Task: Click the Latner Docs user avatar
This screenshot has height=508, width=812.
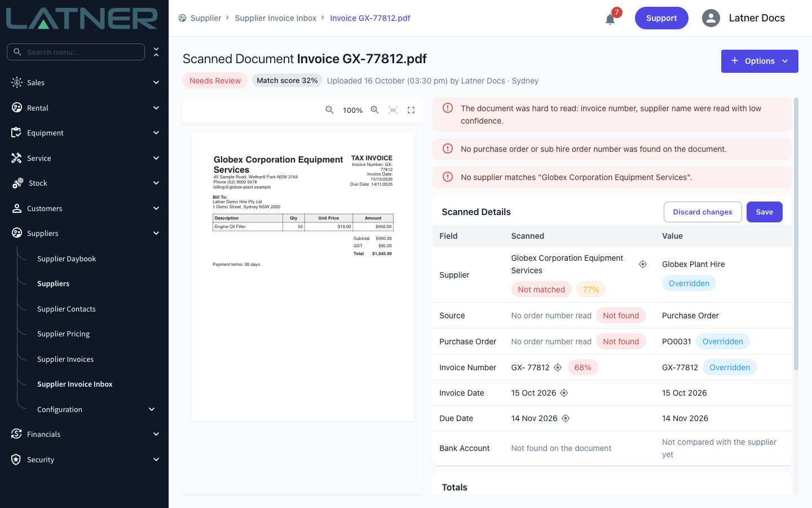Action: 711,18
